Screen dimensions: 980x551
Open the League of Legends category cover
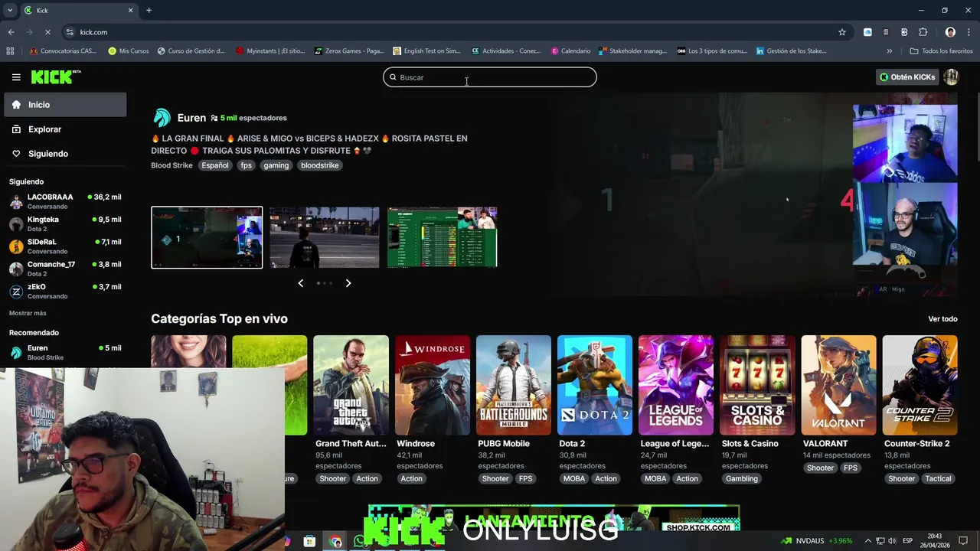[x=676, y=385]
